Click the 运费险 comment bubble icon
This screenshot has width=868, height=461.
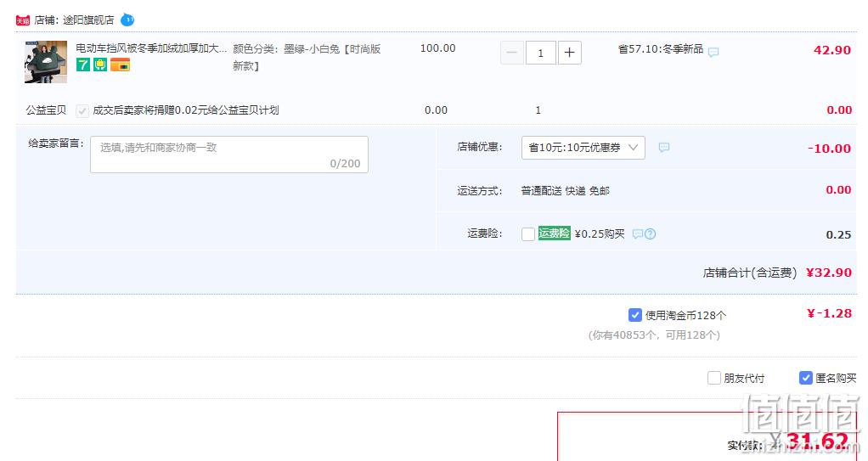pyautogui.click(x=638, y=233)
